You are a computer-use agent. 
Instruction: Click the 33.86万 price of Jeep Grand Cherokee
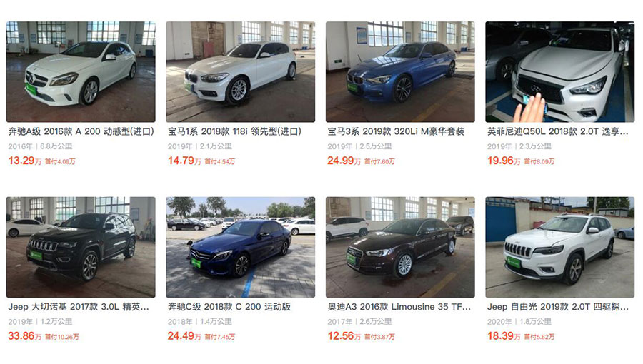coord(24,336)
